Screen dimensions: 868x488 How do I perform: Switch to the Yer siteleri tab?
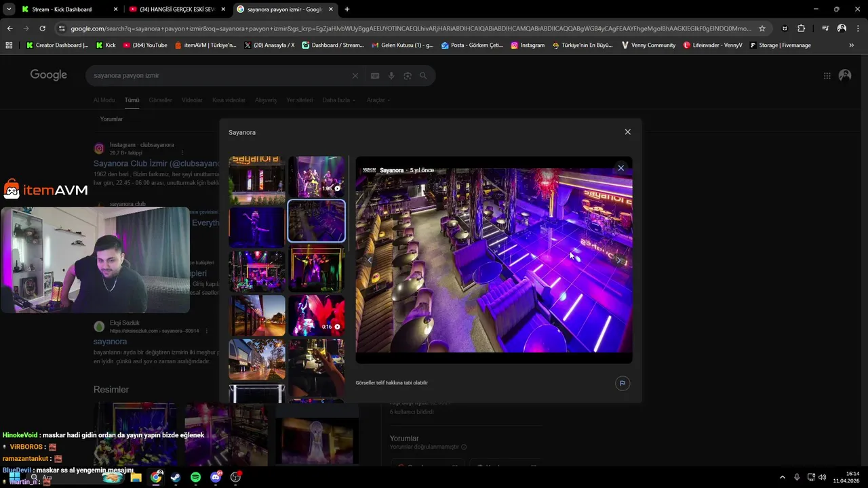point(300,100)
